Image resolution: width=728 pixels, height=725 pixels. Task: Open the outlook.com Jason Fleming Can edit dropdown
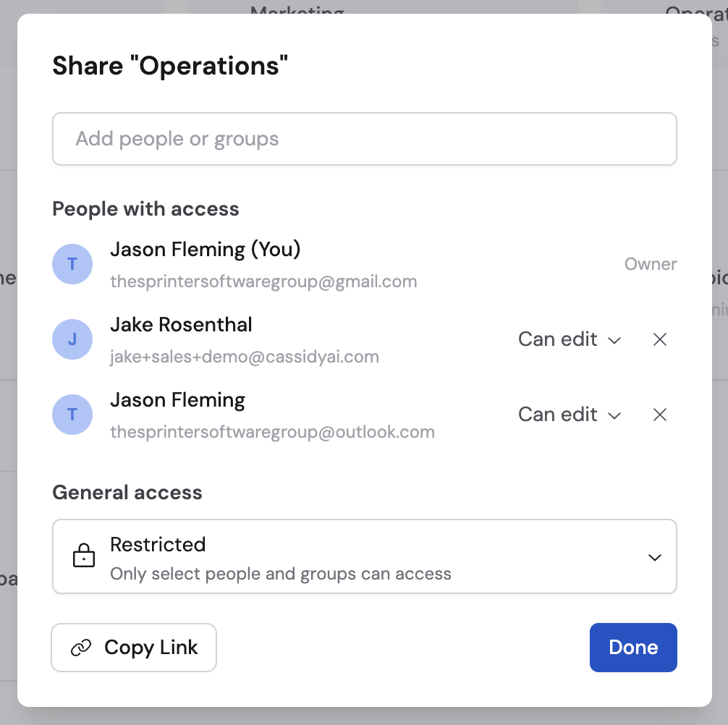[570, 415]
